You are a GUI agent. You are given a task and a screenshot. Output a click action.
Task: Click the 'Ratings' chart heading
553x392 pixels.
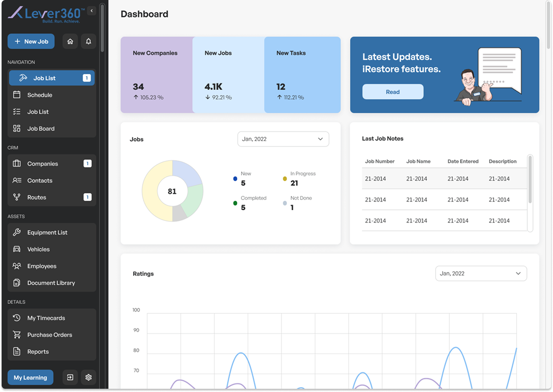coord(143,274)
